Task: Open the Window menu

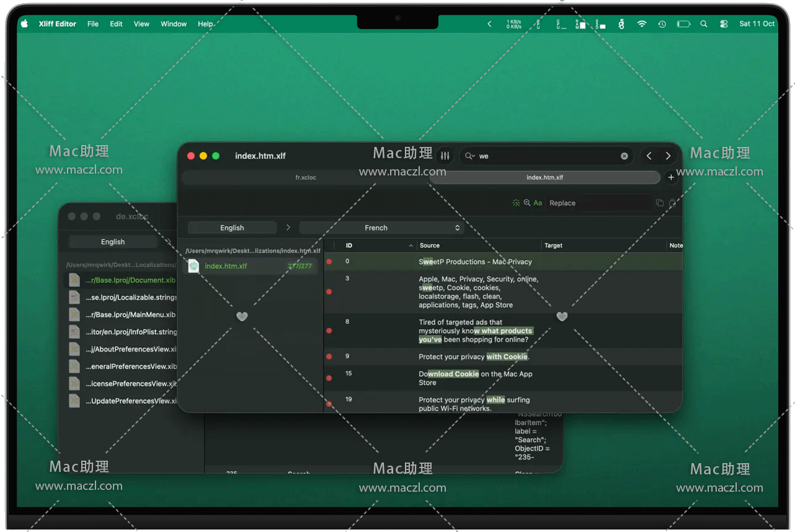Action: [174, 24]
